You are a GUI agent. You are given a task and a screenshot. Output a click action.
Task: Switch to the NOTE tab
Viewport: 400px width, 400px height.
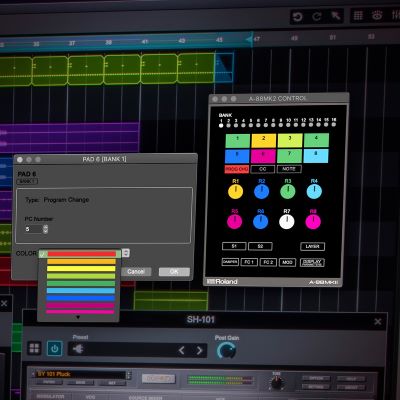tap(289, 169)
